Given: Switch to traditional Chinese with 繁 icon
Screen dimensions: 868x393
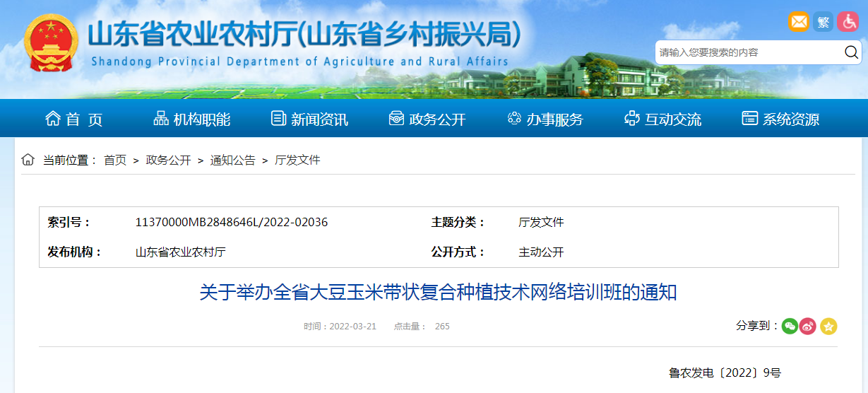Looking at the screenshot, I should point(824,22).
